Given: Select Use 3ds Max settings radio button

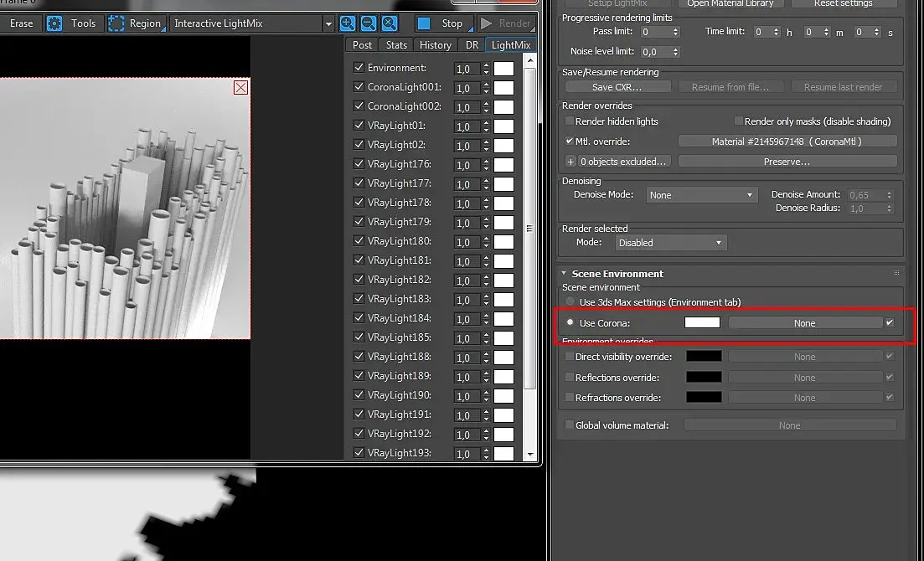Looking at the screenshot, I should (x=570, y=301).
